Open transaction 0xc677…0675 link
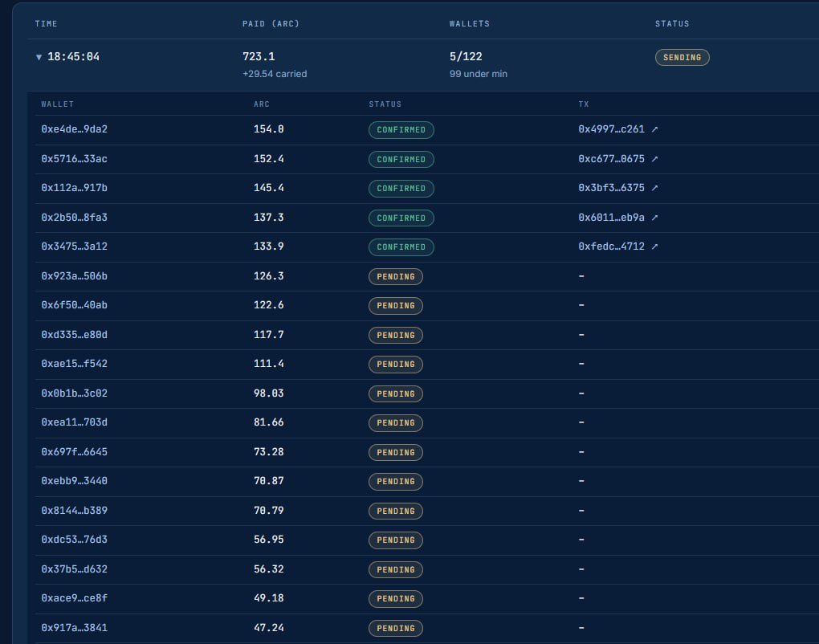Image resolution: width=819 pixels, height=644 pixels. (611, 159)
